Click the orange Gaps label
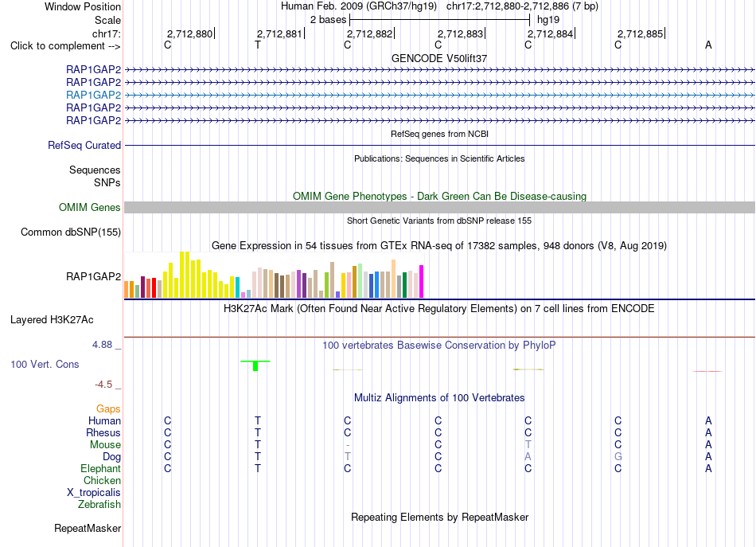Screen dimensions: 756x547 [108, 409]
